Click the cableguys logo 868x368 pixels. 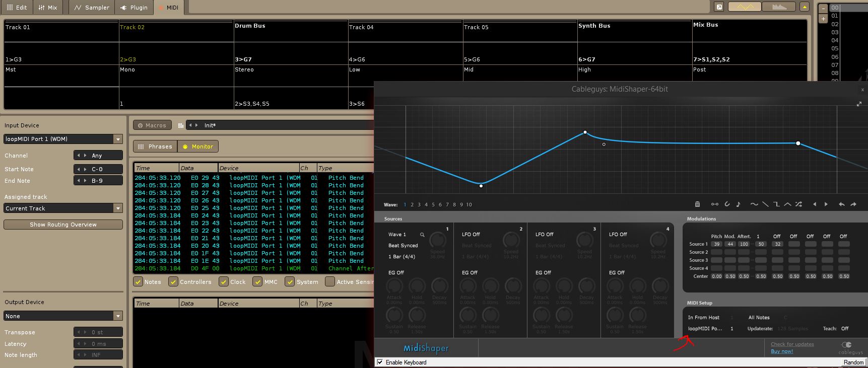click(x=850, y=347)
